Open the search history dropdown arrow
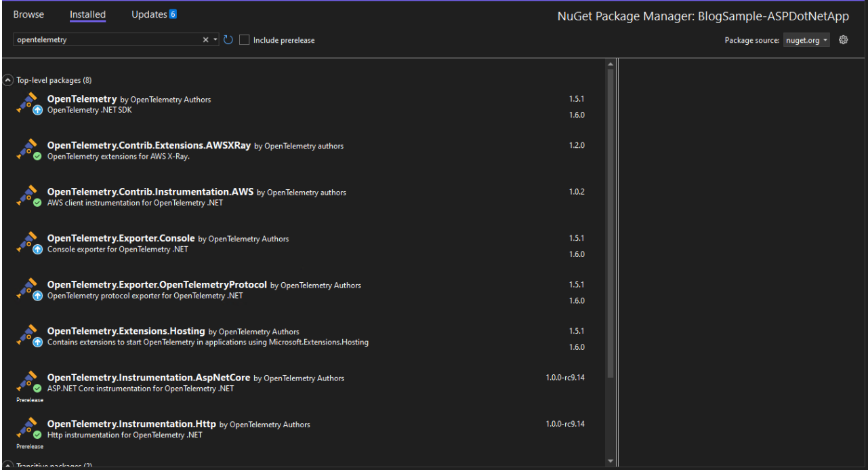 click(x=215, y=40)
